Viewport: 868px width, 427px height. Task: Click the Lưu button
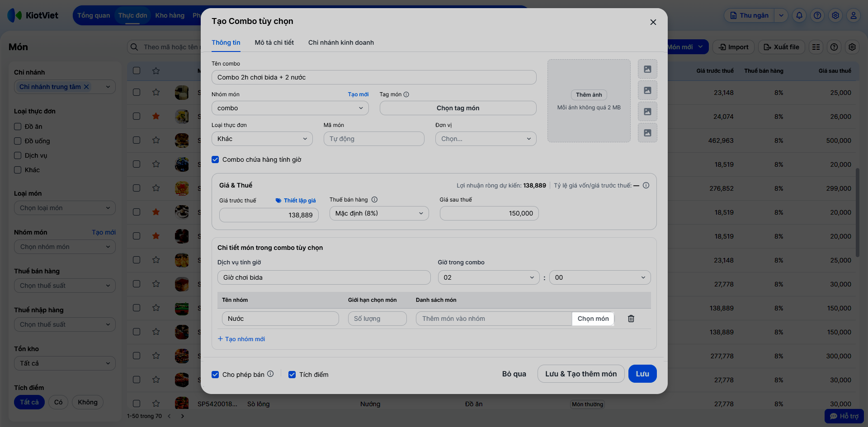point(642,374)
